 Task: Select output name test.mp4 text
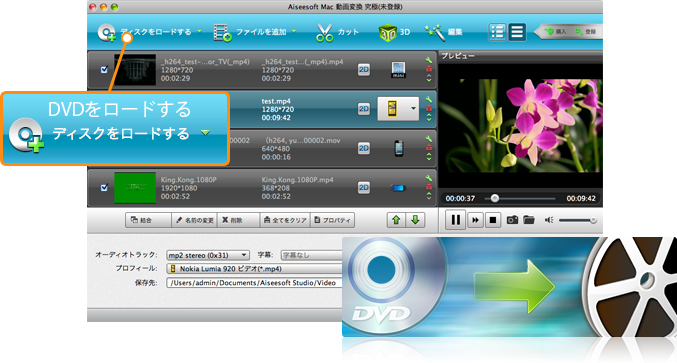coord(276,101)
